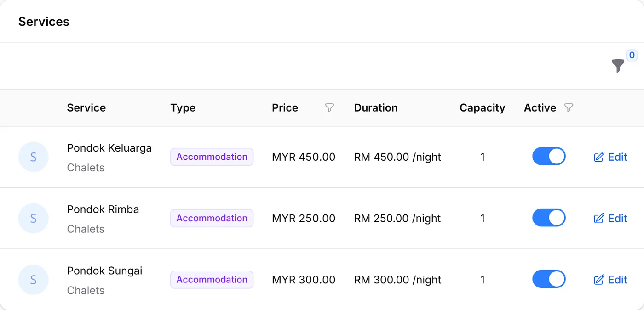Click the capacity value for Pondok Rimba

point(483,219)
